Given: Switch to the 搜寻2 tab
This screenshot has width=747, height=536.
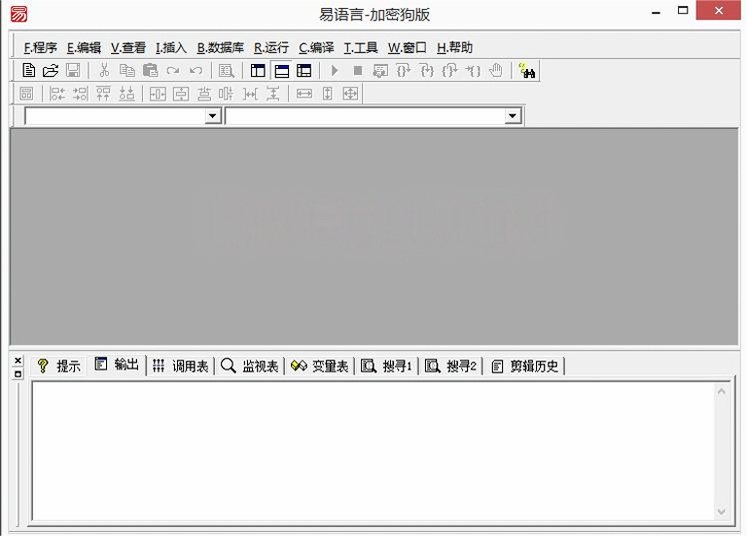Looking at the screenshot, I should click(450, 366).
